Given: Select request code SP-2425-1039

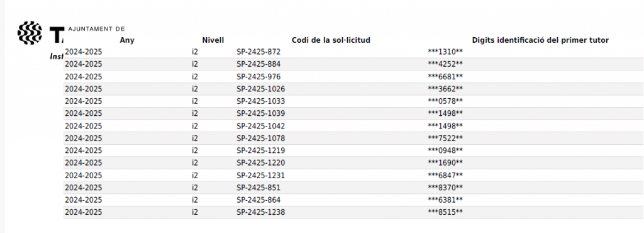Looking at the screenshot, I should click(260, 113).
